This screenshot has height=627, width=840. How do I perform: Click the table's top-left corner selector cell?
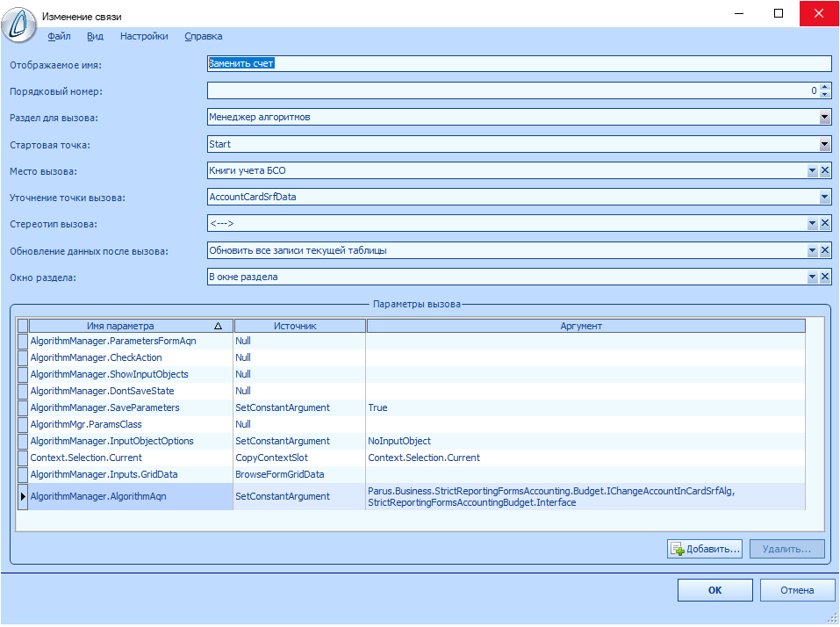click(23, 326)
